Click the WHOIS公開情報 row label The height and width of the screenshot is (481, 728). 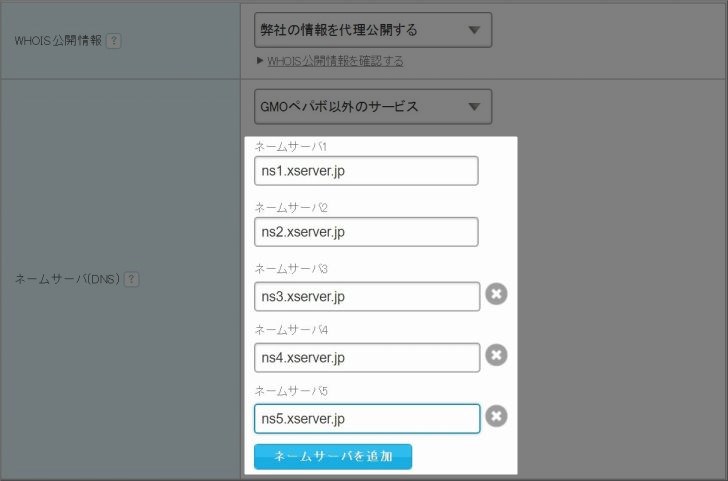tap(58, 41)
